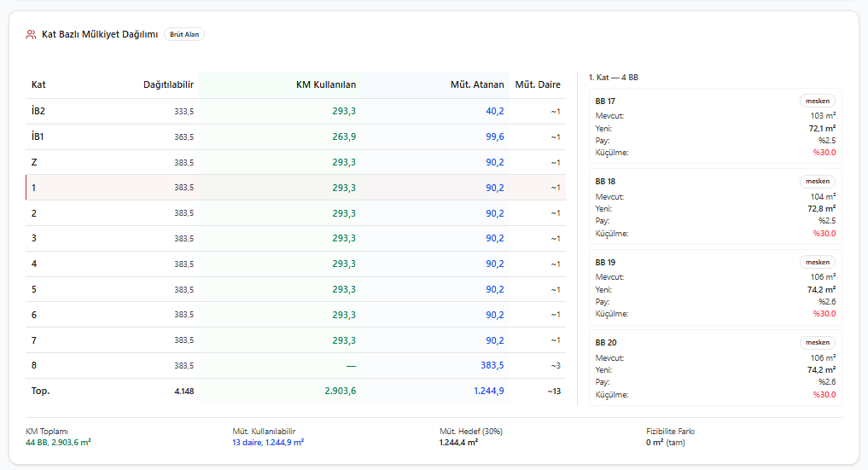
Task: Click the mesken tag on BB 20
Action: [818, 342]
